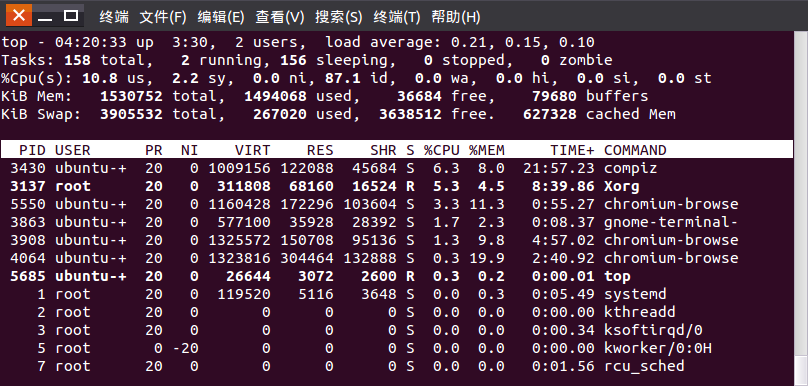Click the 36684 free memory value

click(x=419, y=96)
